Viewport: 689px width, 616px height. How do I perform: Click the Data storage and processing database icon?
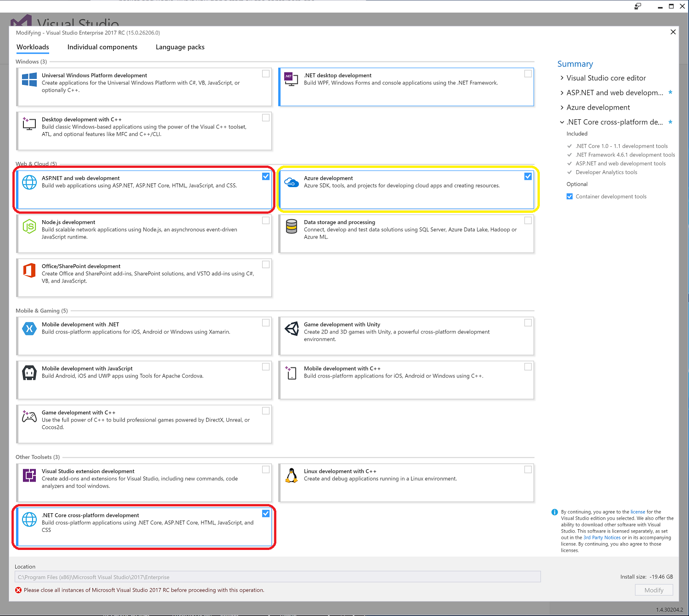[x=291, y=226]
